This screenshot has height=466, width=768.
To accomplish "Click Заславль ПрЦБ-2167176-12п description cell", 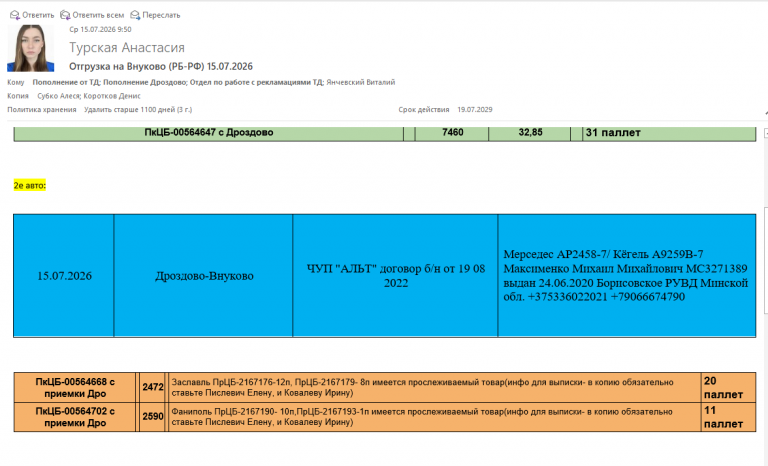I will click(x=435, y=388).
